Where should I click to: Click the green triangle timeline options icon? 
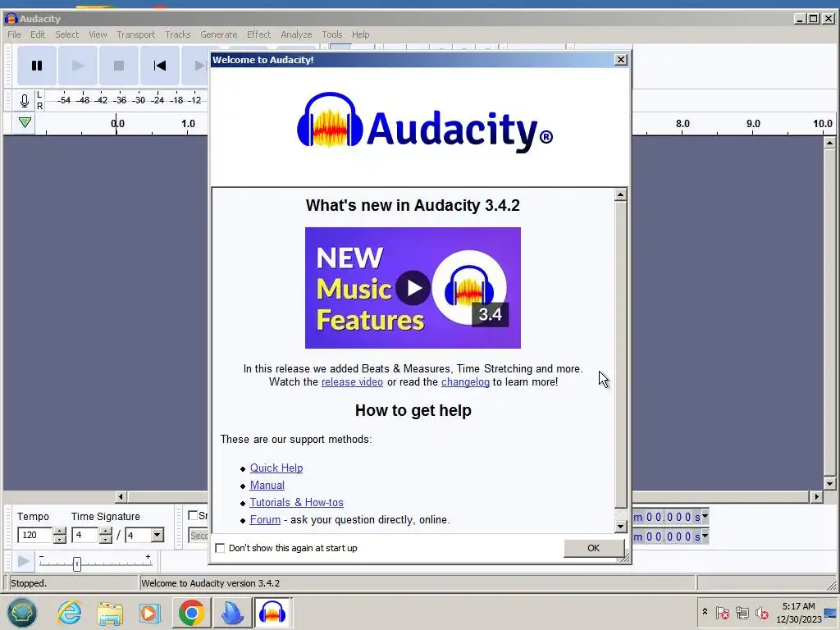click(x=25, y=122)
